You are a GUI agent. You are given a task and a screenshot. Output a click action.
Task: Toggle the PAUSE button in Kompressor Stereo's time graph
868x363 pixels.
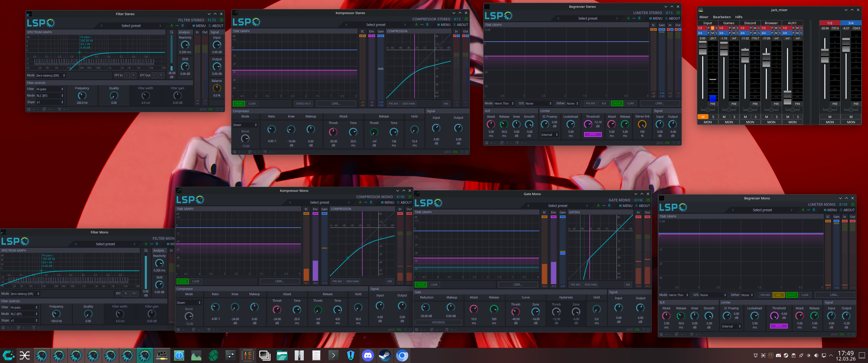(x=238, y=104)
